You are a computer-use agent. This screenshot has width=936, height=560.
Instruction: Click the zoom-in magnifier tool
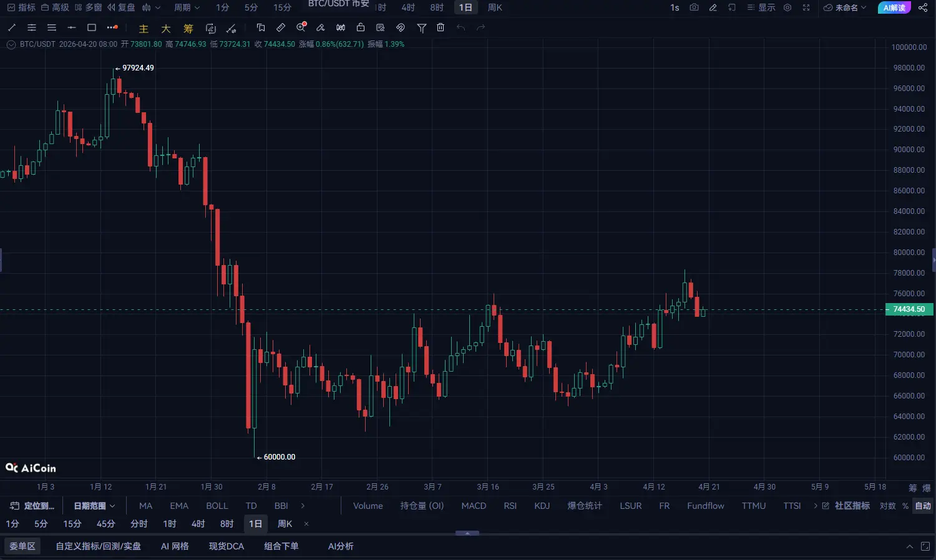point(301,27)
